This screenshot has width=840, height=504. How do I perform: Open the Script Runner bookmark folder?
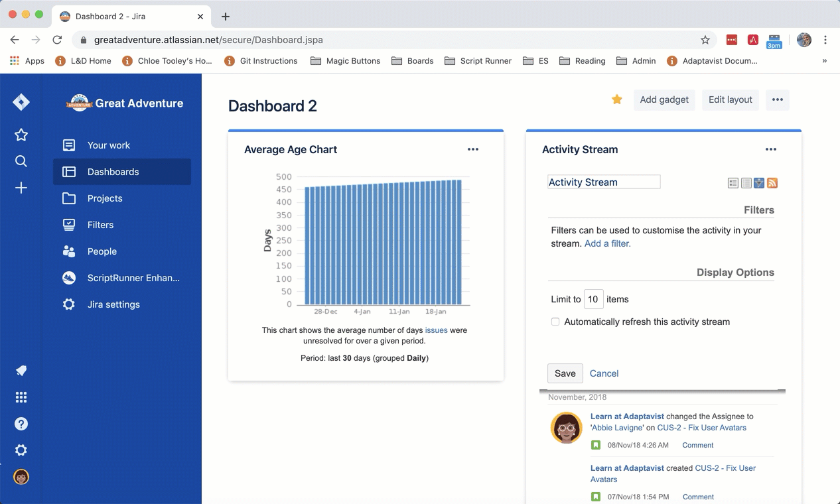pyautogui.click(x=478, y=61)
